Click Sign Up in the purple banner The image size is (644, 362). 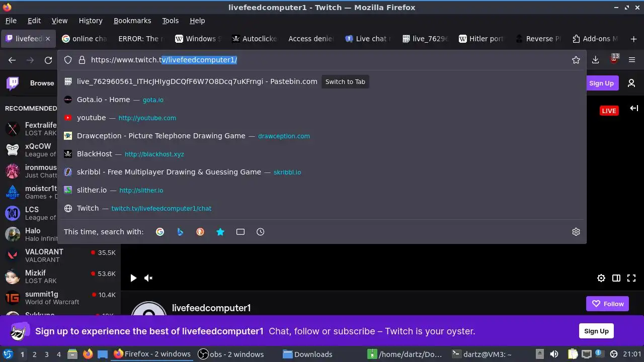tap(596, 331)
